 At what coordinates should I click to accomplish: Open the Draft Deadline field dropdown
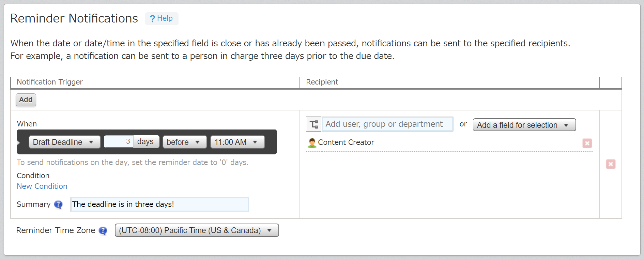pos(64,142)
